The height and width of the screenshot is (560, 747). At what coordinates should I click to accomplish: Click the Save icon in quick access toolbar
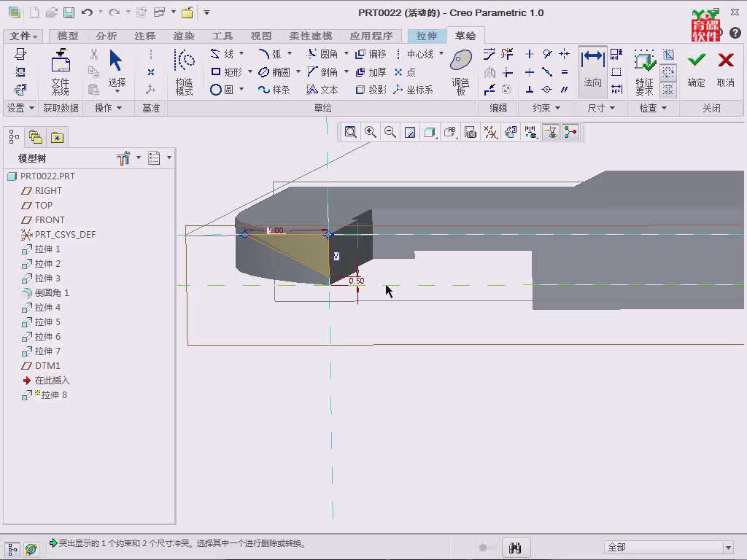(69, 12)
